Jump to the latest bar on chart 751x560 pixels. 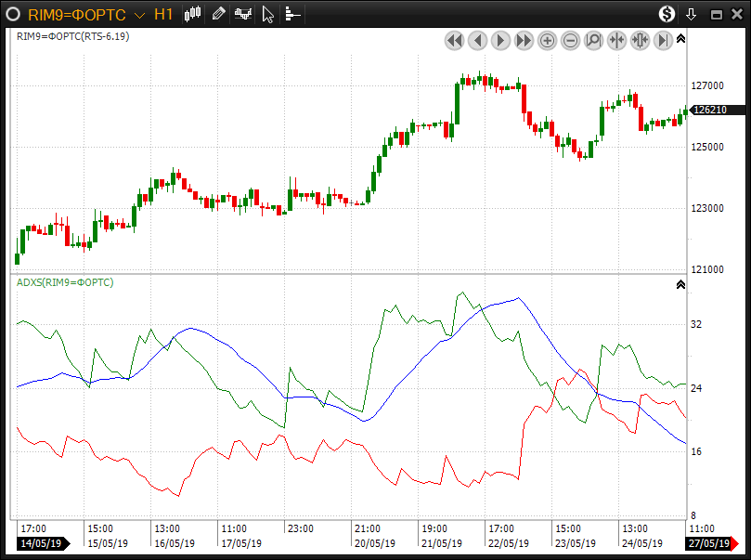pos(663,40)
